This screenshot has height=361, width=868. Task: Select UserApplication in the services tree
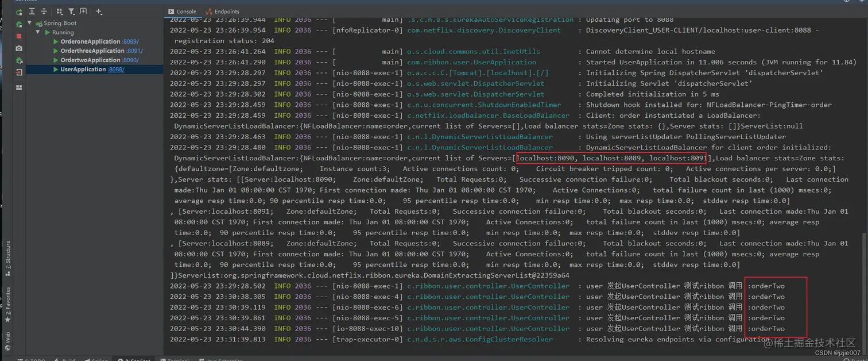pos(83,70)
